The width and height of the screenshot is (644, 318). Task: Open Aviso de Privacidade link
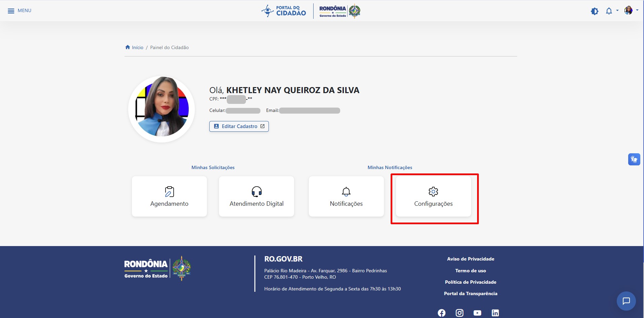click(470, 259)
